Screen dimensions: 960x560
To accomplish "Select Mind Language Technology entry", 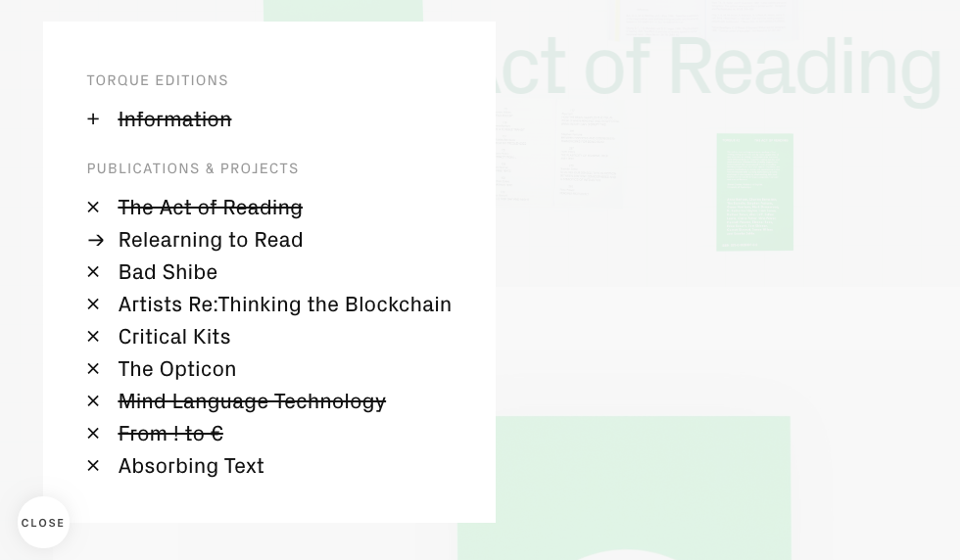I will (251, 401).
